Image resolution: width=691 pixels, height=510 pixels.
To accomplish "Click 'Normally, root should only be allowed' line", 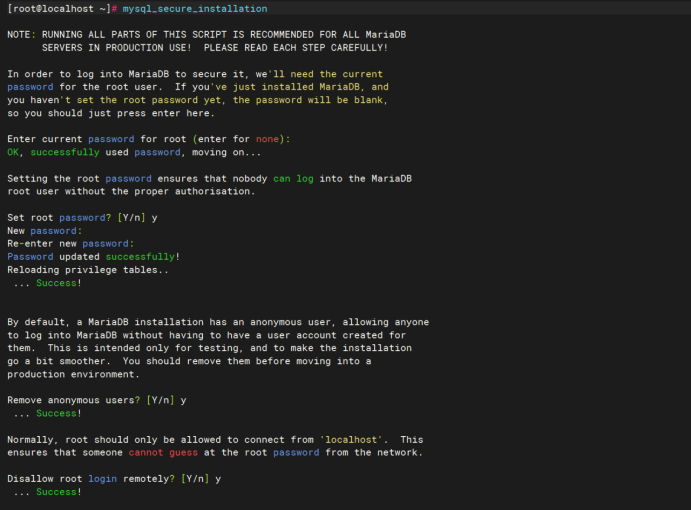I will click(x=215, y=440).
